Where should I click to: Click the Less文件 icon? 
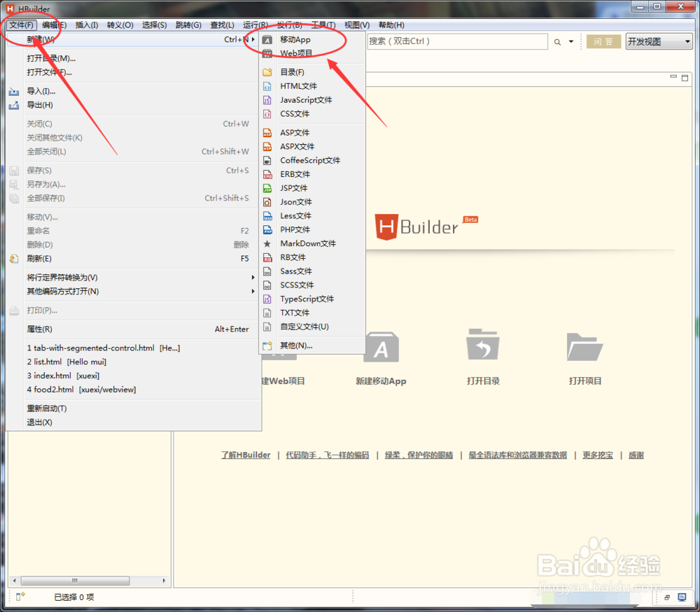click(x=267, y=216)
